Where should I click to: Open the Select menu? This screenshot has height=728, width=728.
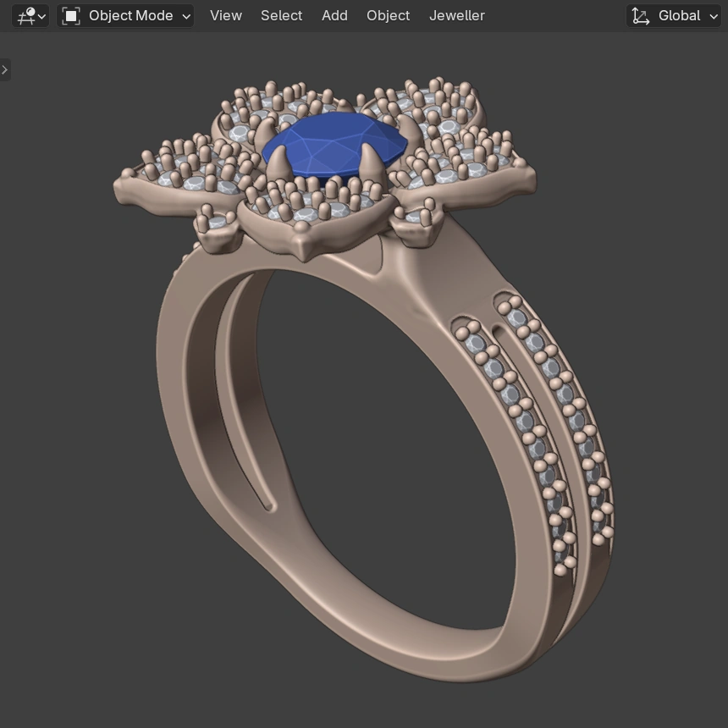281,16
